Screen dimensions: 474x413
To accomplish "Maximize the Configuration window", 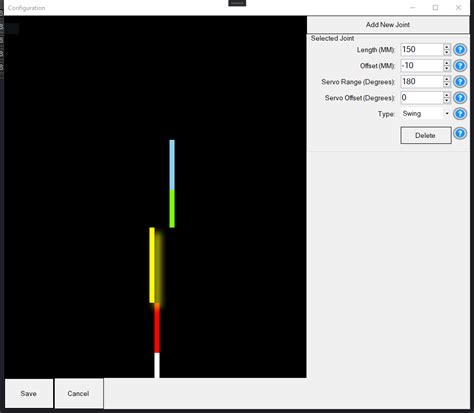I will tap(435, 7).
